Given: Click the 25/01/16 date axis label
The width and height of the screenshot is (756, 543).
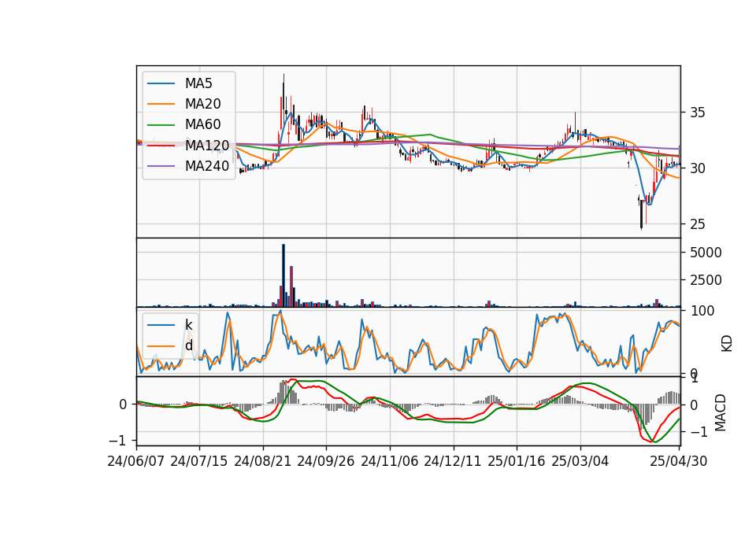Looking at the screenshot, I should click(517, 461).
